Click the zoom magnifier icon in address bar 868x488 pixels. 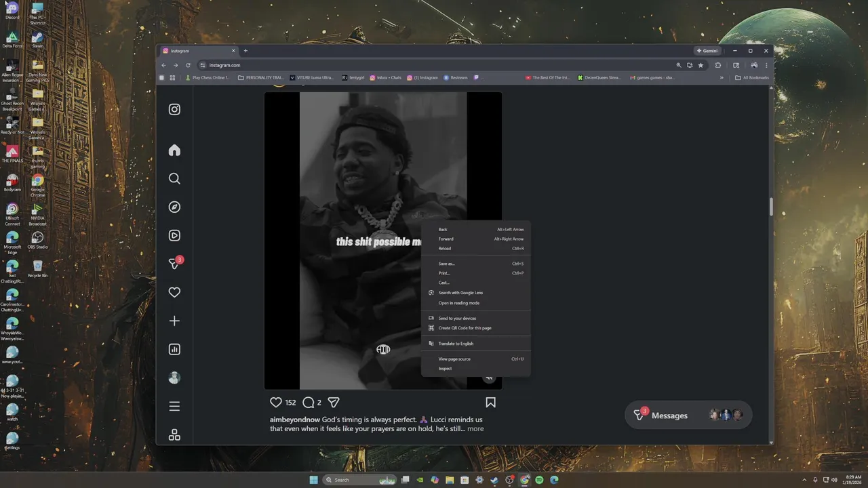pyautogui.click(x=679, y=65)
